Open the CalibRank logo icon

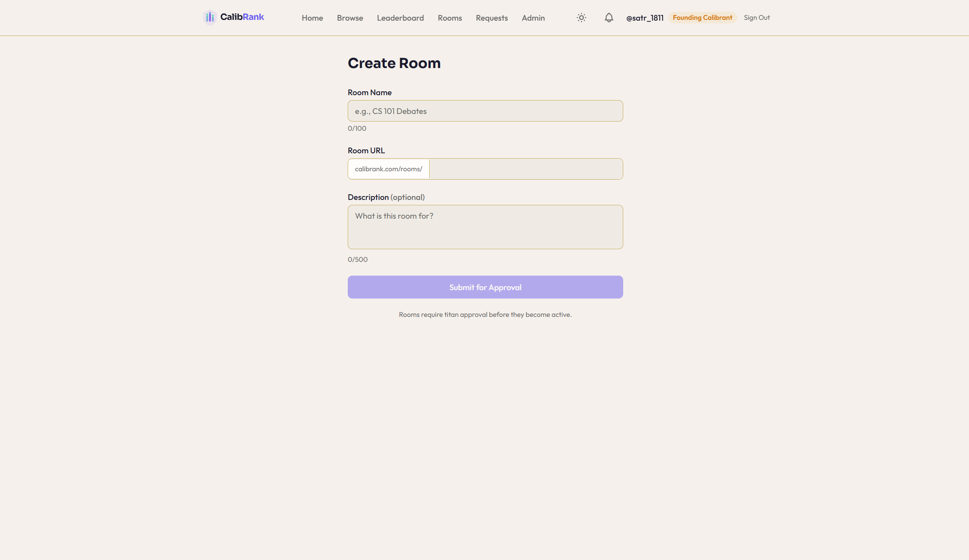(210, 17)
